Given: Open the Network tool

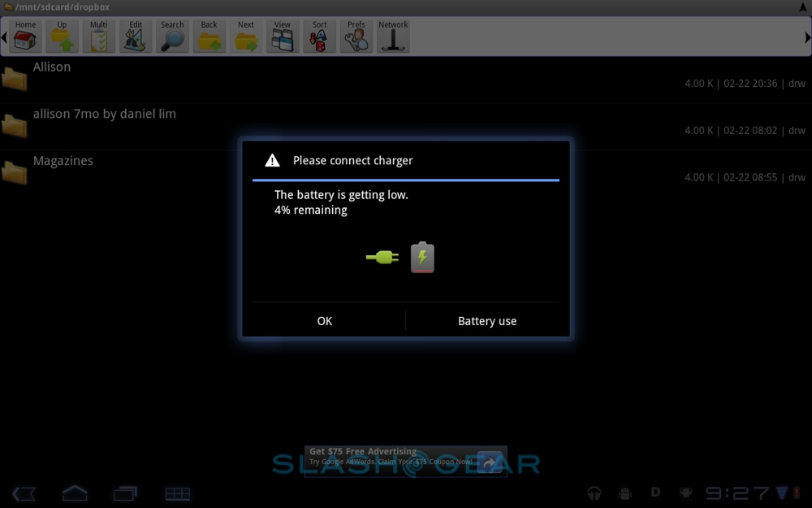Looking at the screenshot, I should (x=393, y=36).
